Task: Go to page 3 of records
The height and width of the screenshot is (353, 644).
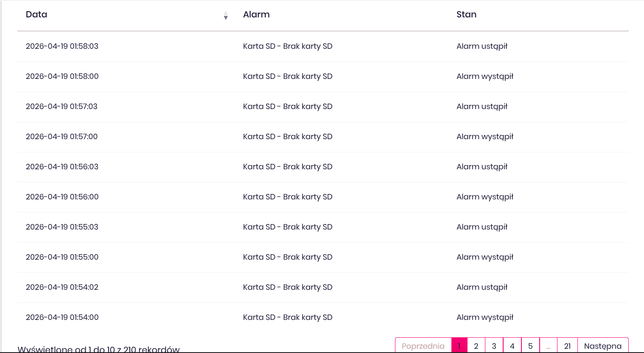Action: [494, 346]
